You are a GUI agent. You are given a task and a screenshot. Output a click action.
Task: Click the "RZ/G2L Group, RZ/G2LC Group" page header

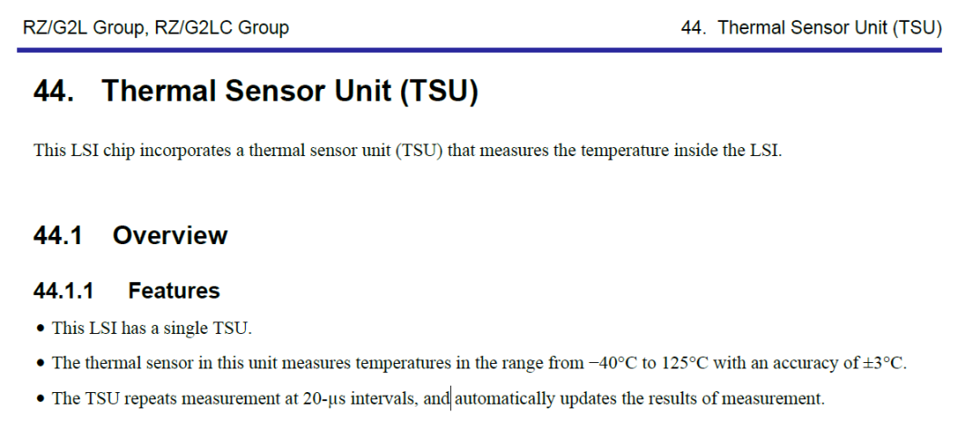(156, 28)
